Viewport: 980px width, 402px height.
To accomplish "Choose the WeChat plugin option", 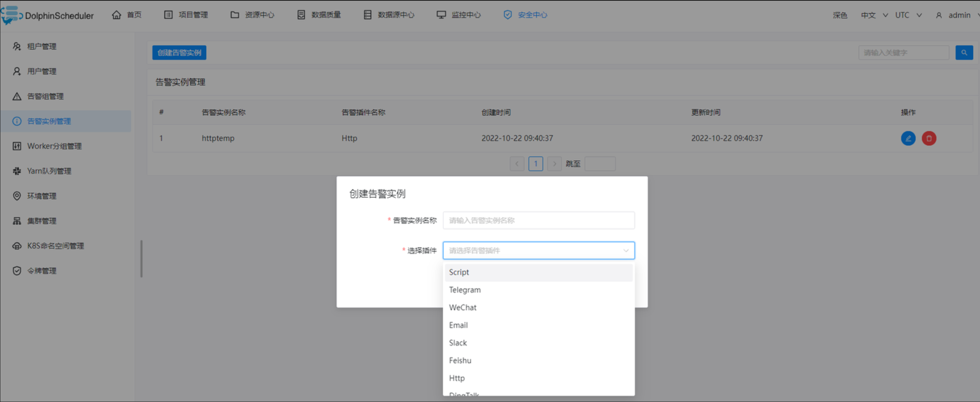I will (462, 307).
